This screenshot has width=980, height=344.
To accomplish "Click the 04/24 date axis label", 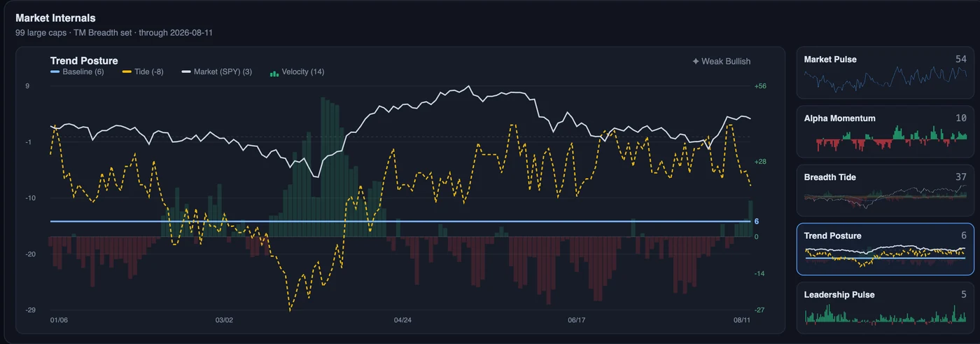I will pyautogui.click(x=402, y=320).
